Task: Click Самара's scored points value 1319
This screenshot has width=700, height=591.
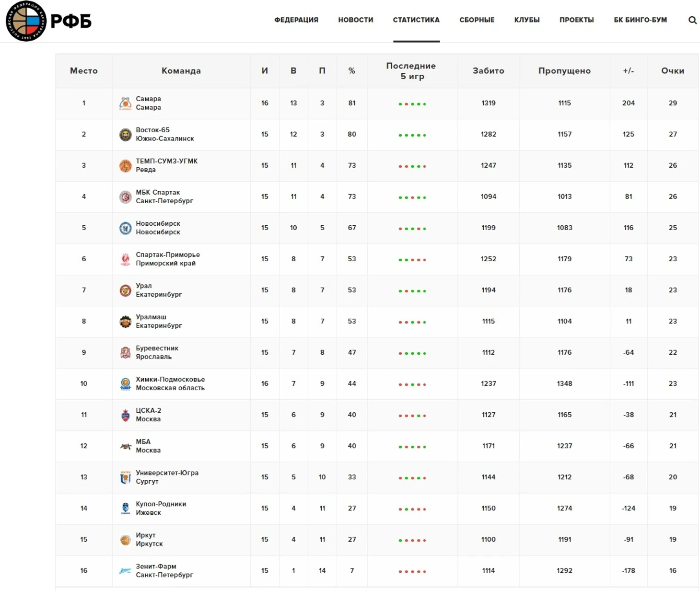Action: coord(489,103)
